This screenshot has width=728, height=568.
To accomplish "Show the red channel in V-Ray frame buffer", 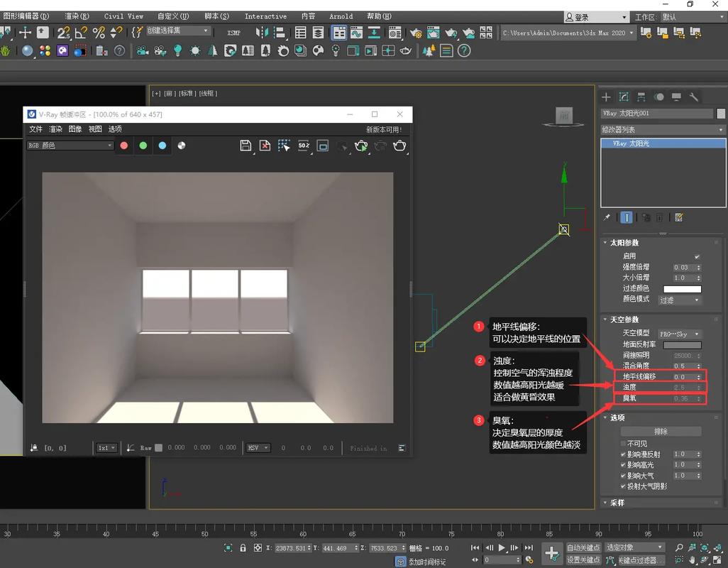I will pyautogui.click(x=124, y=146).
